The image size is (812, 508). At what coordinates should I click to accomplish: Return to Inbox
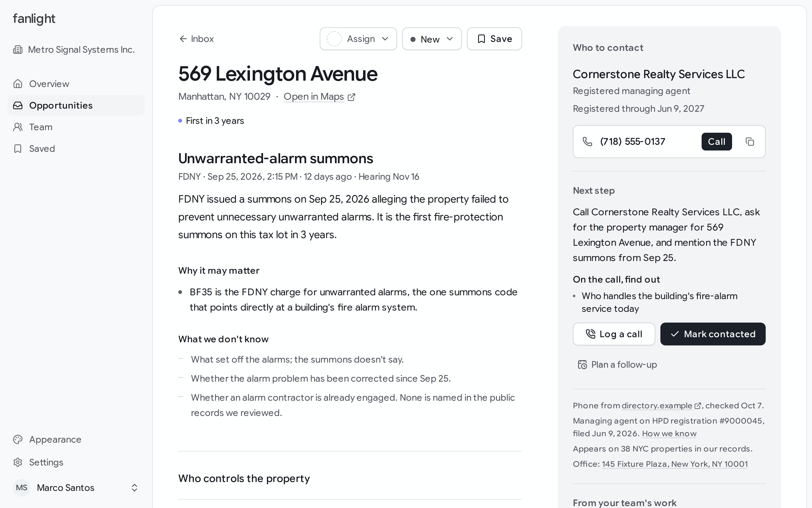coord(196,39)
